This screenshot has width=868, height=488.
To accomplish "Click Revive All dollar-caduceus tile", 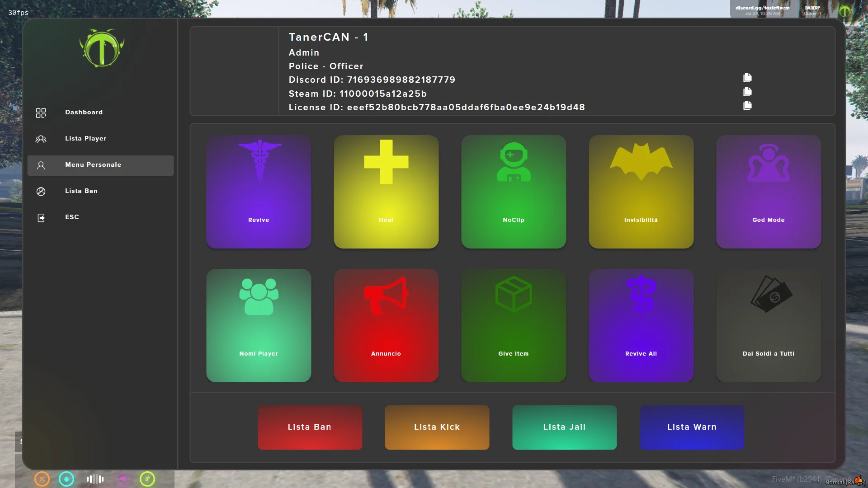I will click(x=641, y=325).
